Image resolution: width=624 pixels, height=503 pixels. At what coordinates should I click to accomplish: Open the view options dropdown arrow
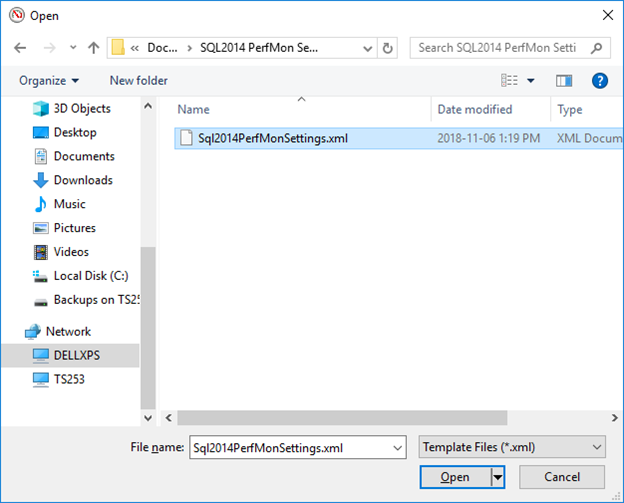[530, 81]
